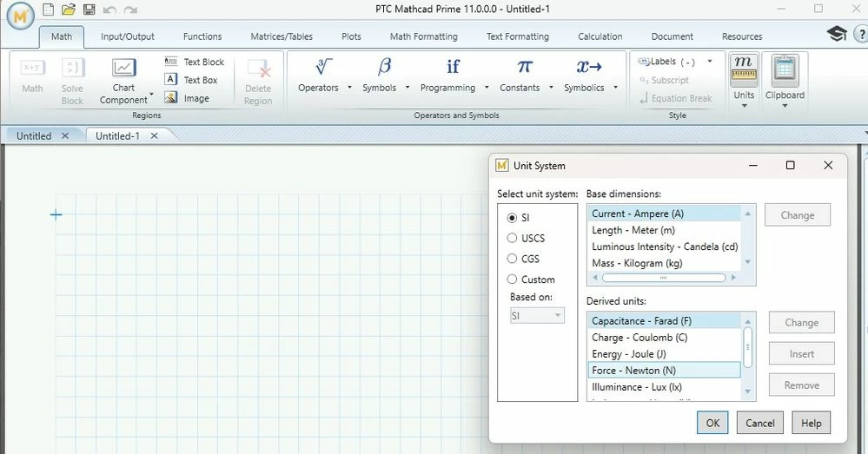
Task: Click Base dimensions scroll-down arrow
Action: tap(748, 262)
